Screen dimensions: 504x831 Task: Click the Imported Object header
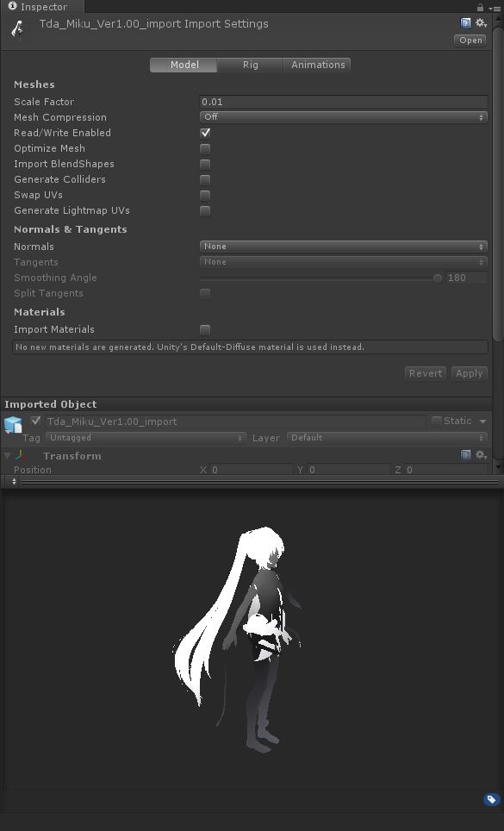pyautogui.click(x=50, y=404)
